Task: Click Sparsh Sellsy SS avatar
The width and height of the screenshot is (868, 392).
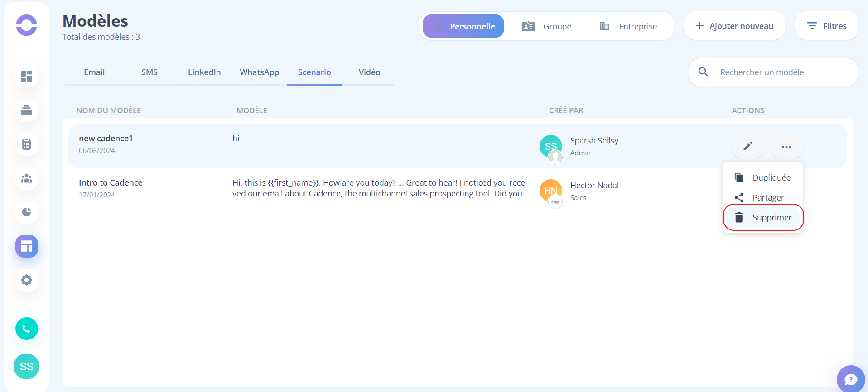Action: (x=551, y=146)
